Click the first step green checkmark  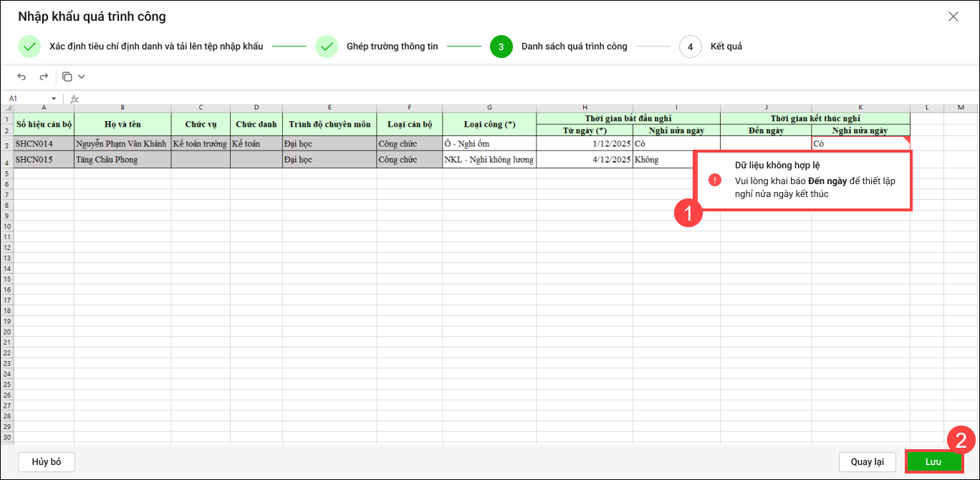[x=29, y=47]
